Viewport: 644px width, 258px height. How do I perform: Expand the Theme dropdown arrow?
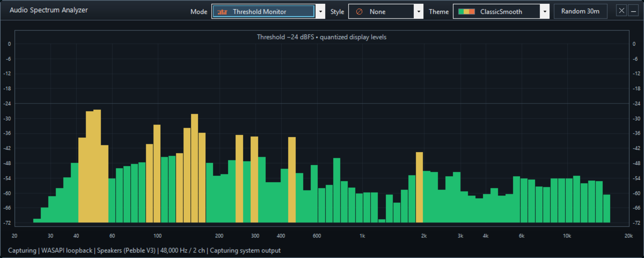[545, 11]
